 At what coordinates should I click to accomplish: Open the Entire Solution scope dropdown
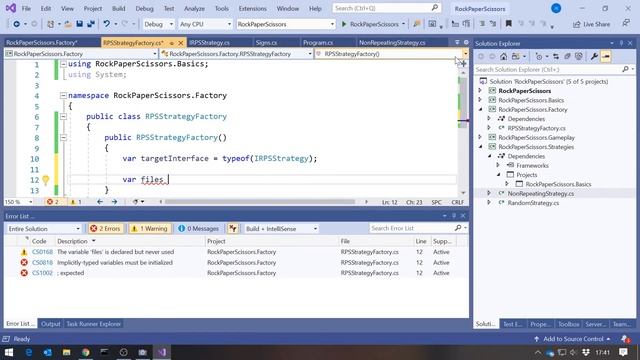pyautogui.click(x=44, y=229)
